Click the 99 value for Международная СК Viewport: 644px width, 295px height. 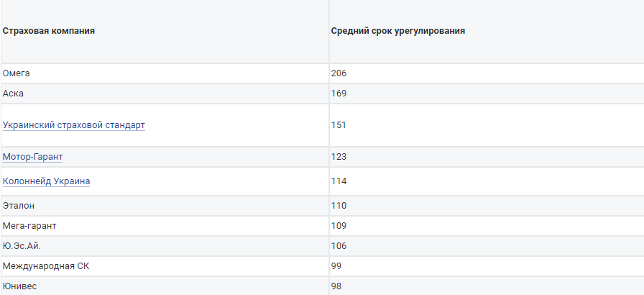click(x=336, y=266)
